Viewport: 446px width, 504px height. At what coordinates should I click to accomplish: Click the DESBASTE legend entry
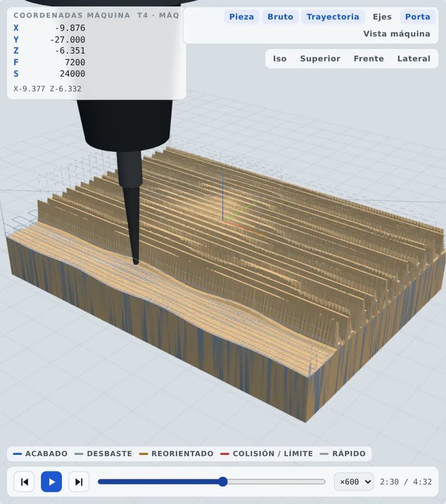[x=103, y=453]
